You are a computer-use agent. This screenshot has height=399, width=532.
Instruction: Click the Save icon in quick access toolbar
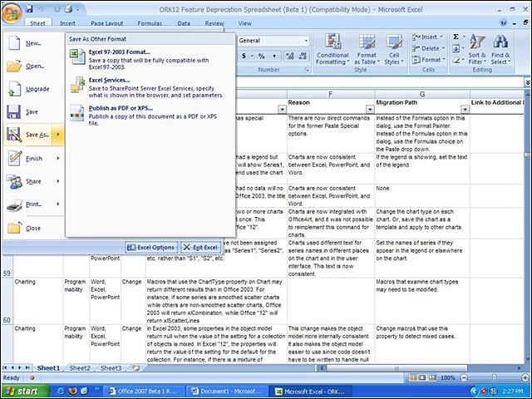[30, 9]
